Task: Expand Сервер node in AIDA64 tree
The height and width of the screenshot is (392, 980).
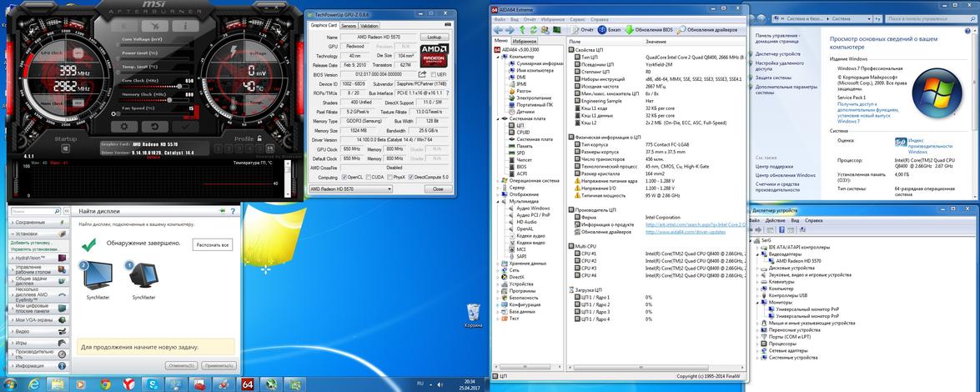Action: point(499,187)
